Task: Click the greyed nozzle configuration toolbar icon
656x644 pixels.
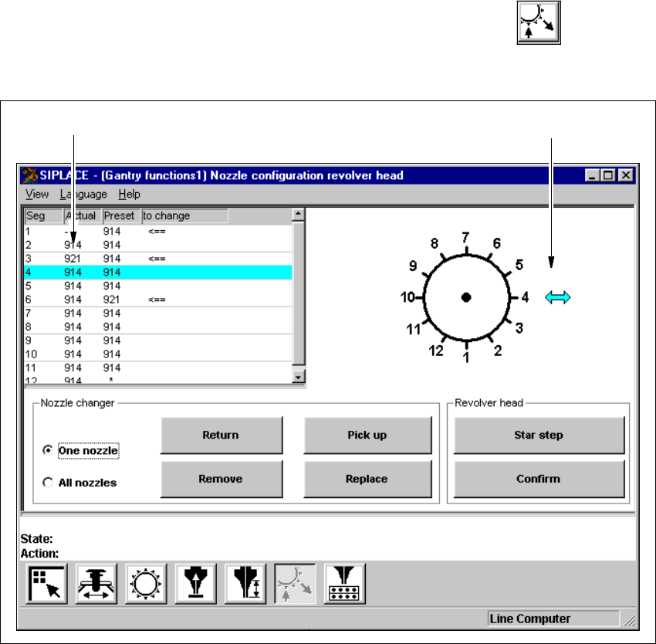Action: 295,584
